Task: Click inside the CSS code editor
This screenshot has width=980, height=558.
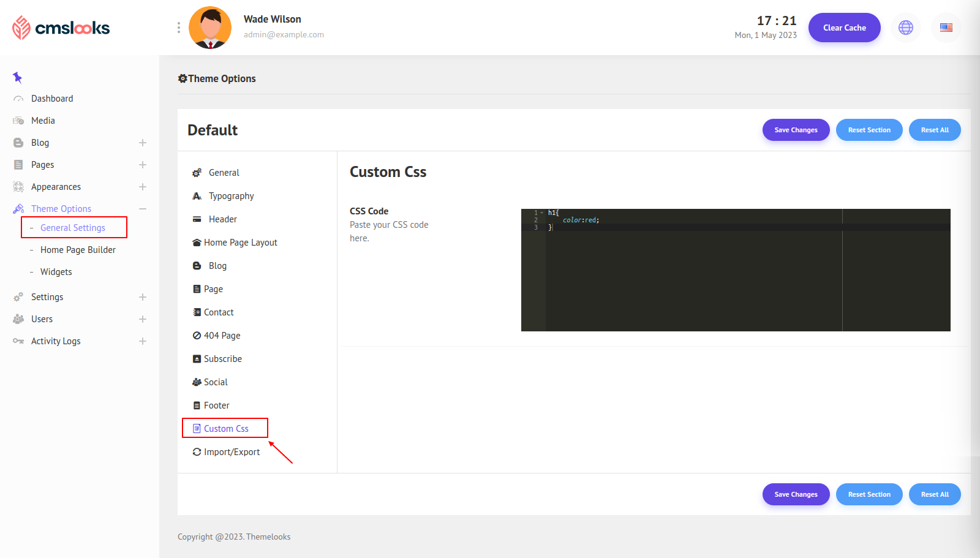Action: (692, 276)
